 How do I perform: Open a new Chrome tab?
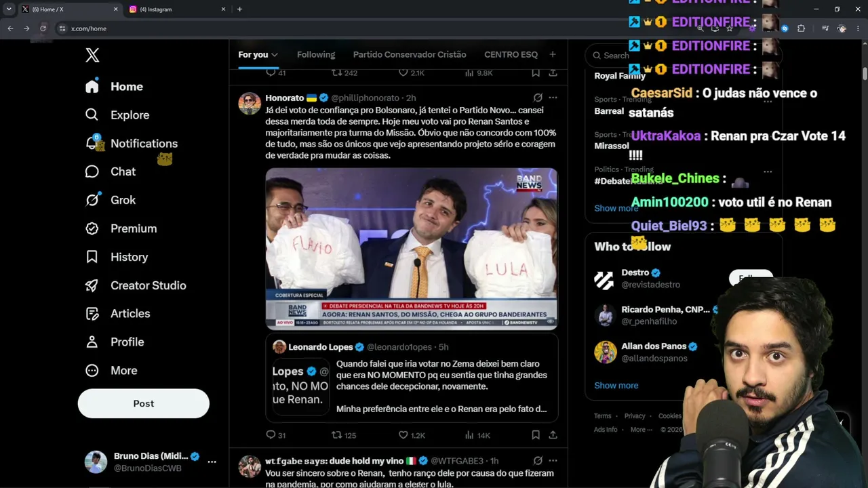tap(239, 9)
